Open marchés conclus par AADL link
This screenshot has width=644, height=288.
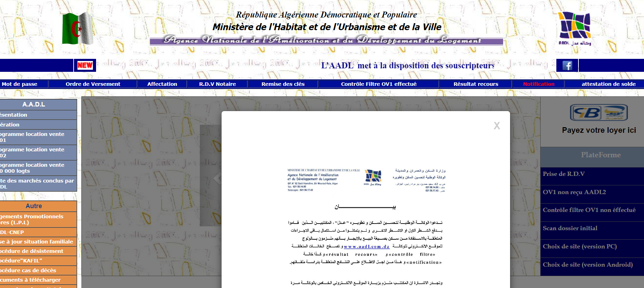point(38,184)
